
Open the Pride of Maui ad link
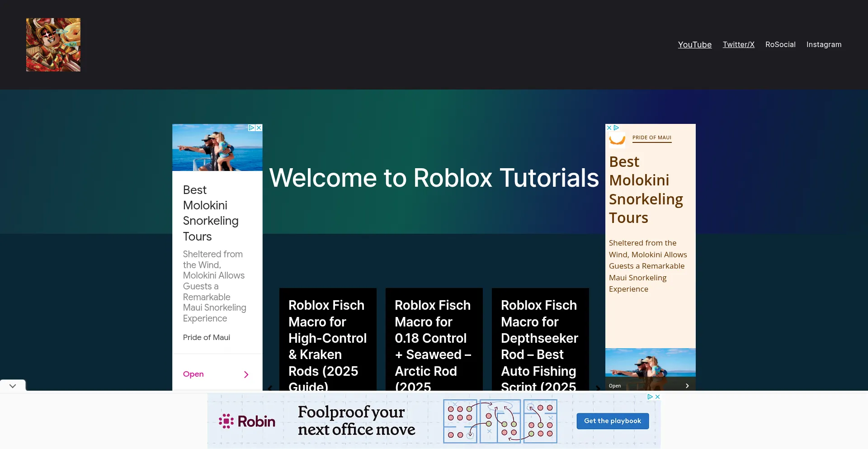(x=651, y=138)
